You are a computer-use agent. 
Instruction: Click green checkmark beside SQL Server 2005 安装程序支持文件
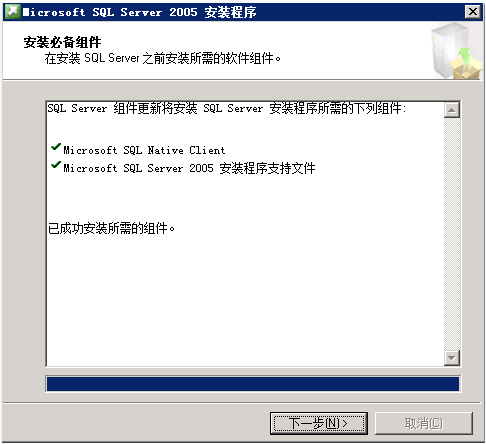[56, 165]
